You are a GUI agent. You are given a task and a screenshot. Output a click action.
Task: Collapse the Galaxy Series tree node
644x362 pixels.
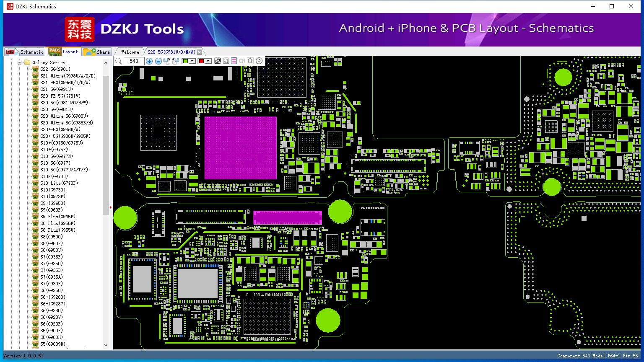pos(19,62)
